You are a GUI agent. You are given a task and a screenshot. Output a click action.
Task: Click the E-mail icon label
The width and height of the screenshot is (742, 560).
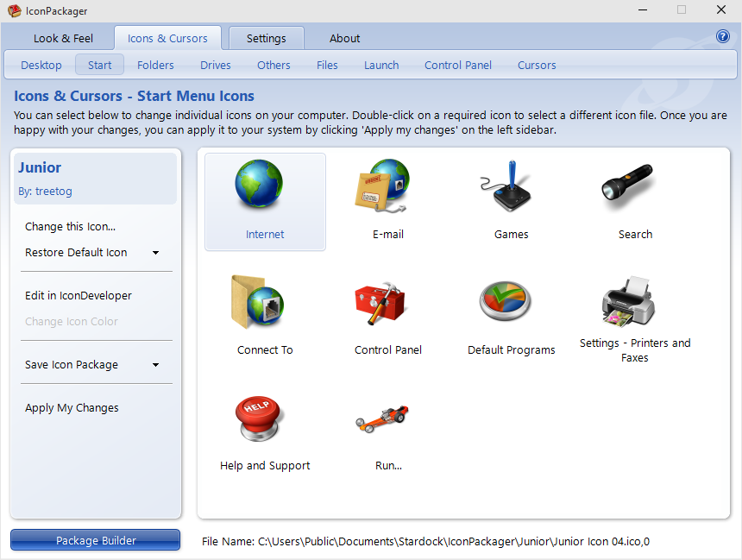coord(388,235)
